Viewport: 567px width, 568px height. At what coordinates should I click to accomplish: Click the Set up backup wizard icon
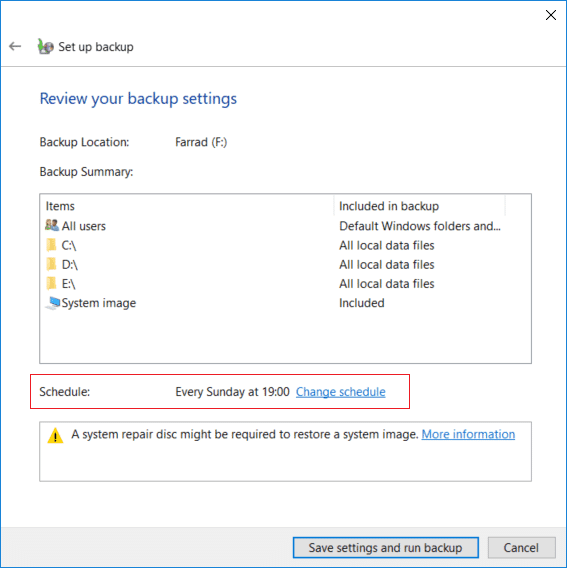tap(45, 46)
